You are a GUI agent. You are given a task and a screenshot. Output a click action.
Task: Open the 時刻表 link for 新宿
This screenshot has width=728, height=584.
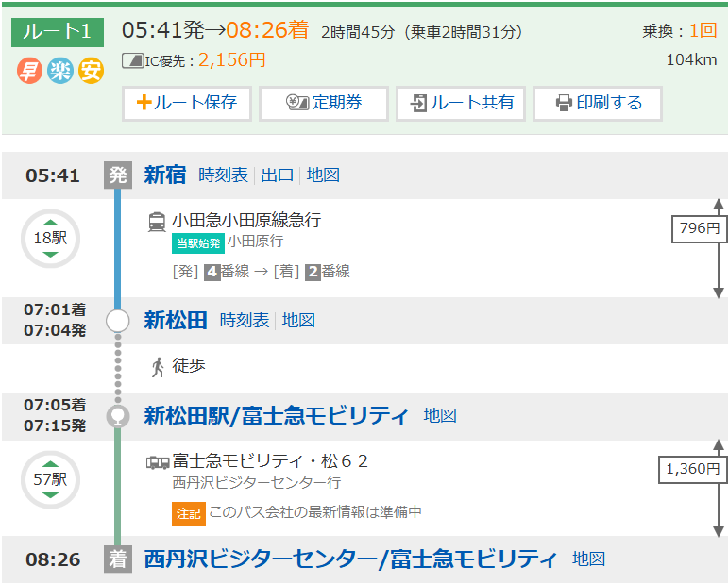(224, 175)
